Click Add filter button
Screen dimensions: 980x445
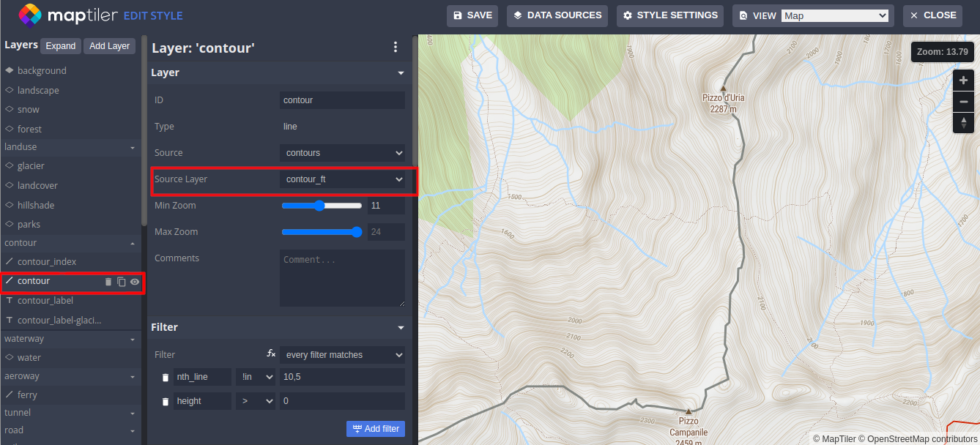click(375, 428)
